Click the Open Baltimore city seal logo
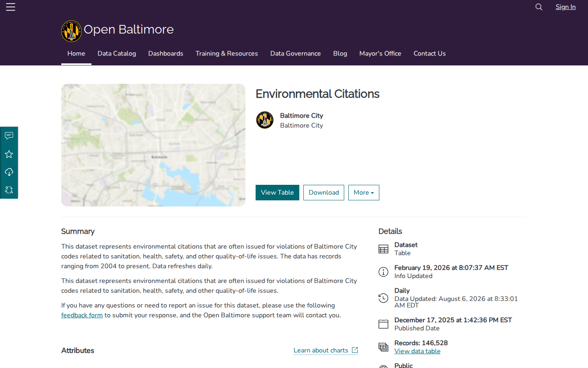The image size is (588, 368). (71, 31)
